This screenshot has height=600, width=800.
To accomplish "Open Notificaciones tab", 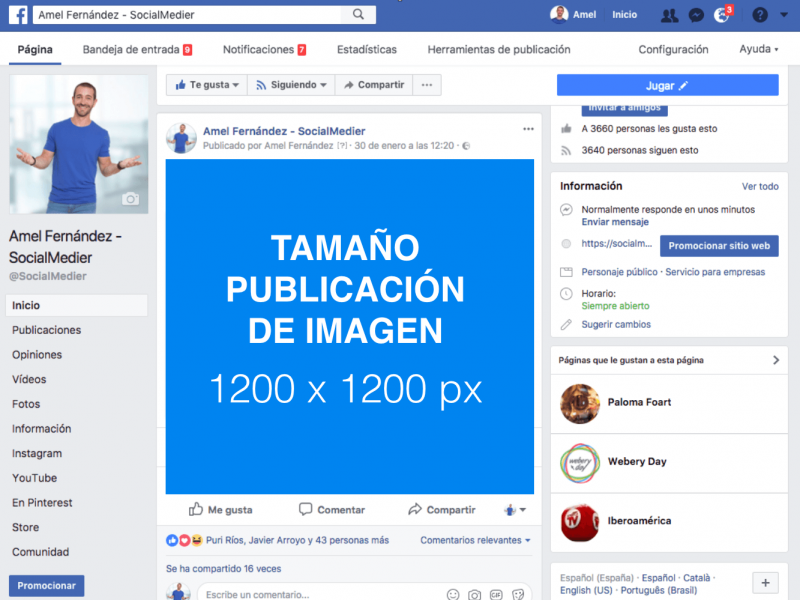I will [264, 49].
